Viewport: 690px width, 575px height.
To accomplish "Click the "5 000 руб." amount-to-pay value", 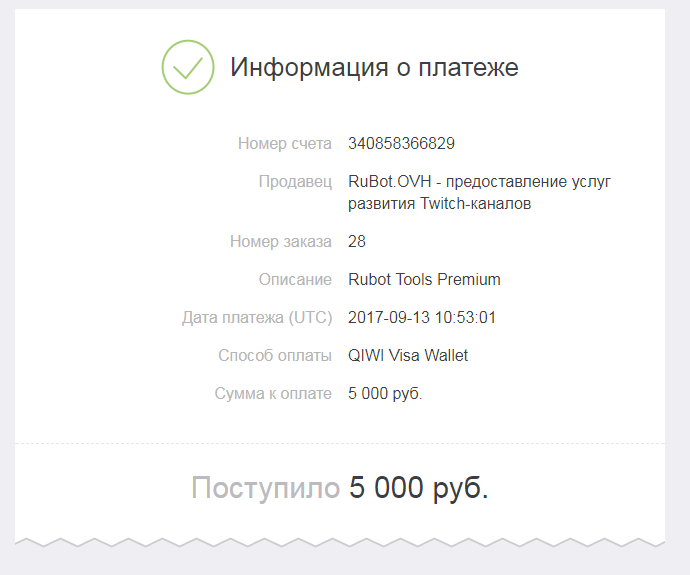I will click(385, 394).
